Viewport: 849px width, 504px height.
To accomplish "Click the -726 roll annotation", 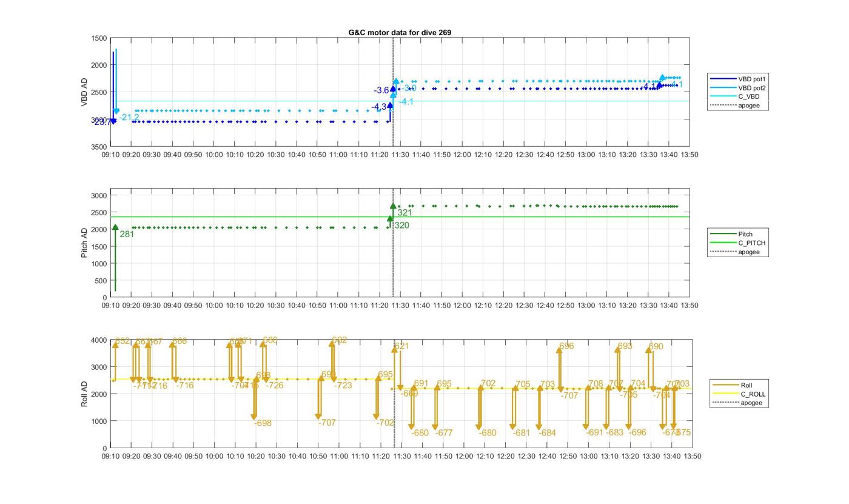I will pyautogui.click(x=275, y=386).
